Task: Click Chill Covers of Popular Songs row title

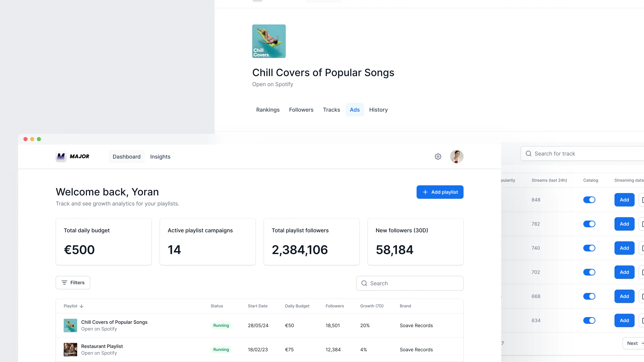Action: (x=114, y=322)
